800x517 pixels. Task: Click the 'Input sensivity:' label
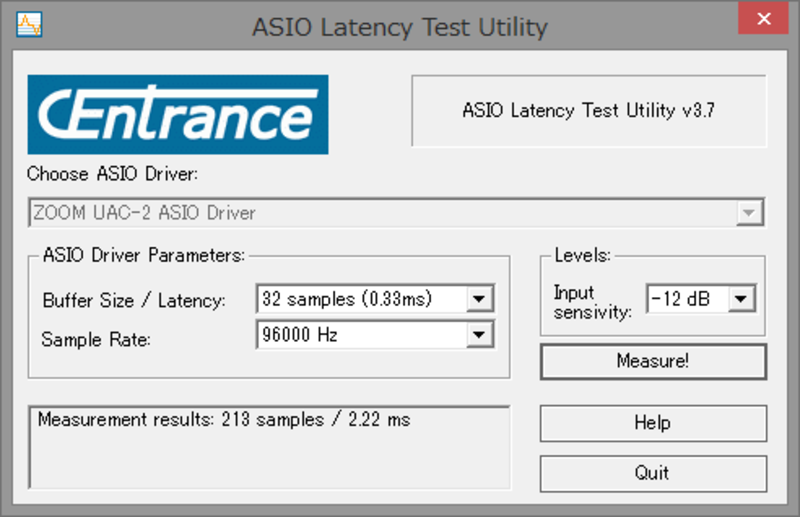click(x=593, y=302)
